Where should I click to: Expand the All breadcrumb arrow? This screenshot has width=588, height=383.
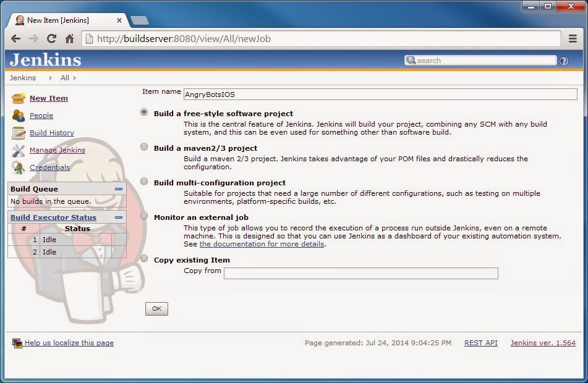(75, 78)
